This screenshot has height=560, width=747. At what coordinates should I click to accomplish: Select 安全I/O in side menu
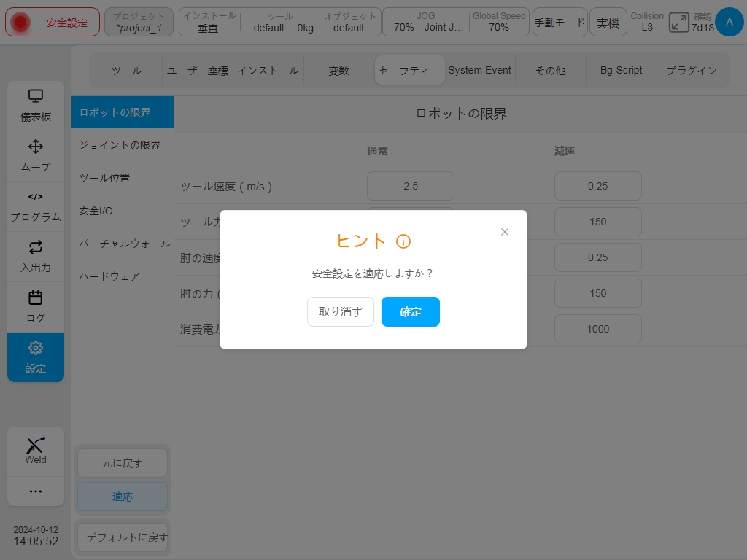click(x=123, y=211)
